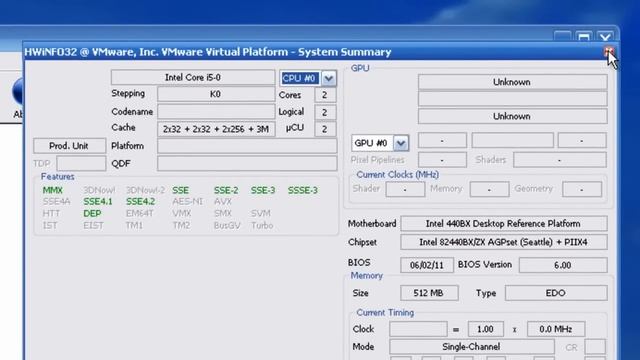Click the Pixel Pipelines value box

point(442,160)
